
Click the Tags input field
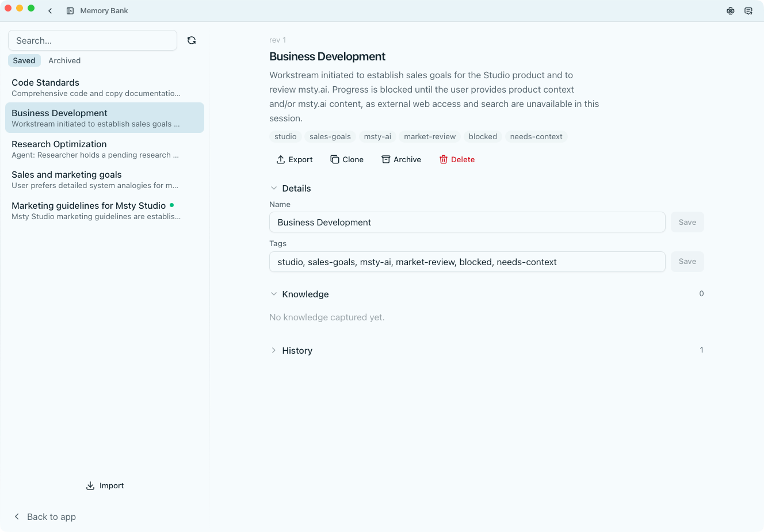tap(467, 262)
